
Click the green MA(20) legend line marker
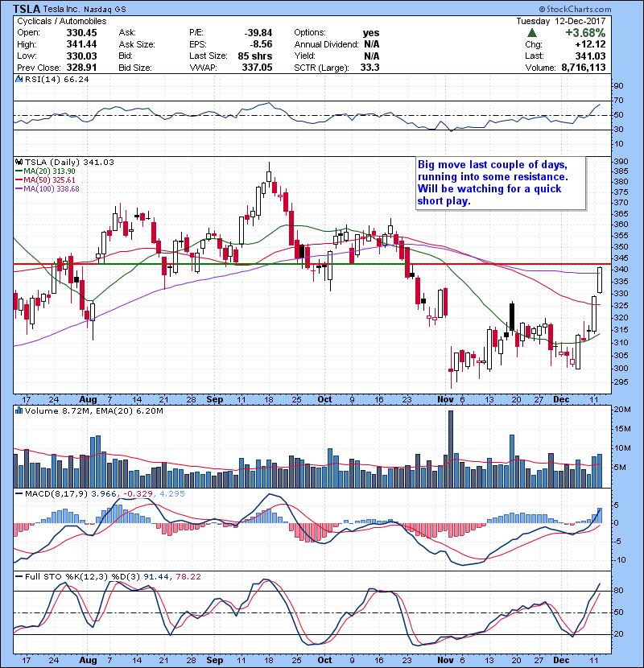[19, 171]
